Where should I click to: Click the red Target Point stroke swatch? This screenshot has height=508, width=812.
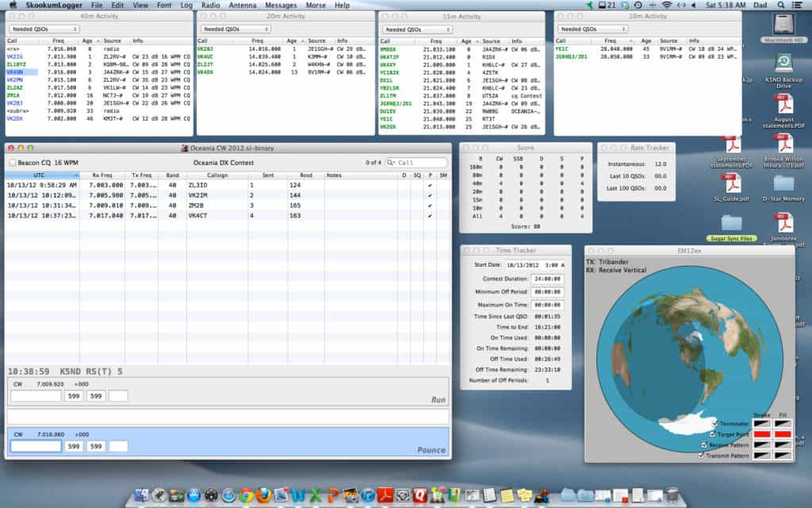point(762,434)
